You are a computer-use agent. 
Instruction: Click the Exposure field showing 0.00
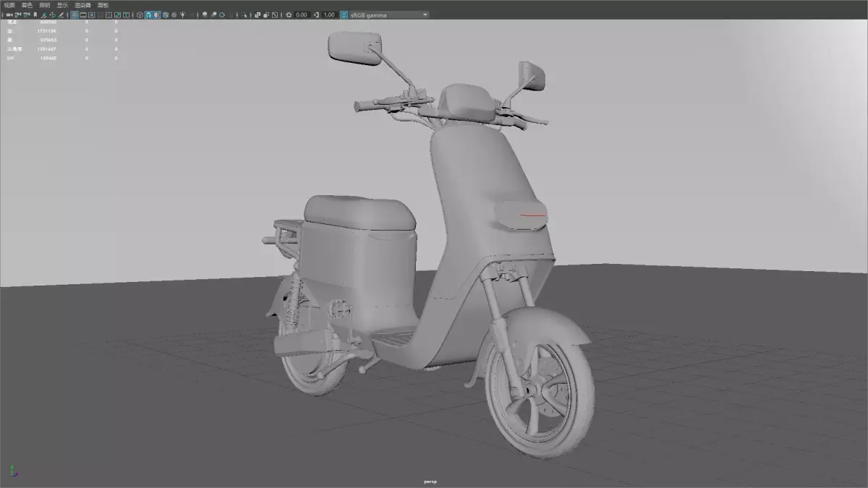coord(302,14)
